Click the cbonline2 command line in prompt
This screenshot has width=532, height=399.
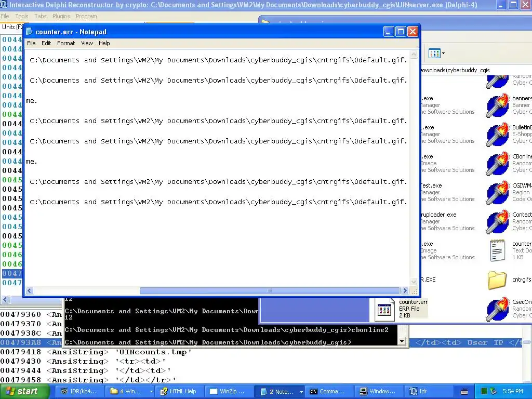tap(227, 330)
